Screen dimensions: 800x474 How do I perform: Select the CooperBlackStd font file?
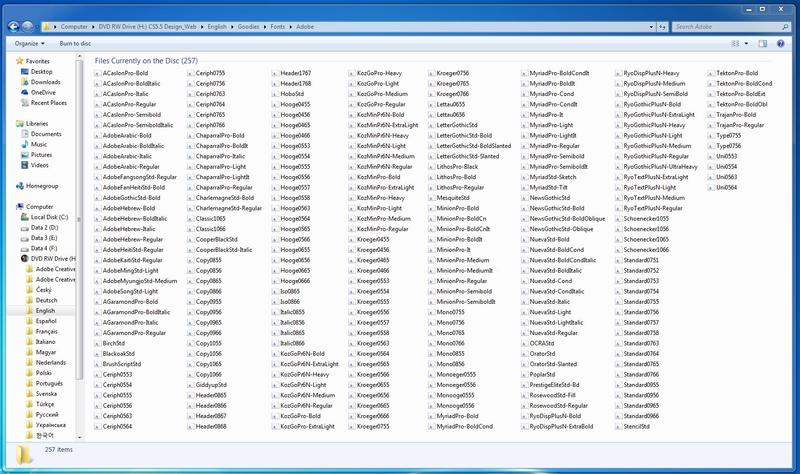(212, 239)
